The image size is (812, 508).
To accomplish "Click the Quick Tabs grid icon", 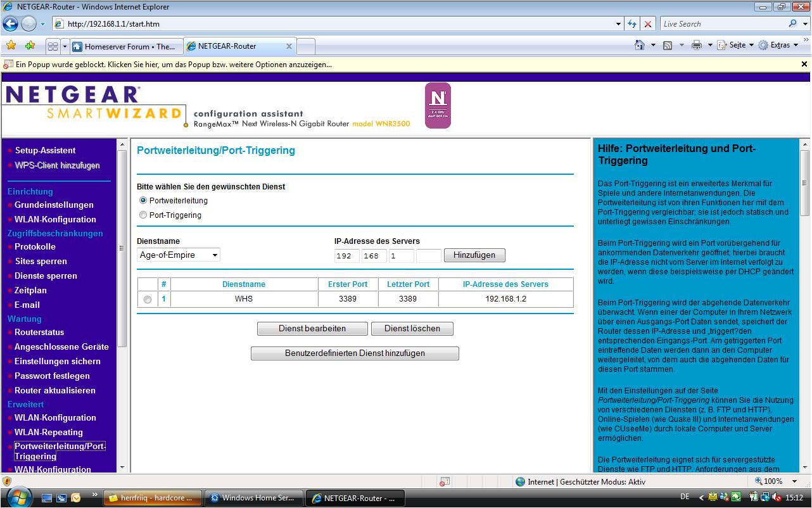I will point(53,46).
